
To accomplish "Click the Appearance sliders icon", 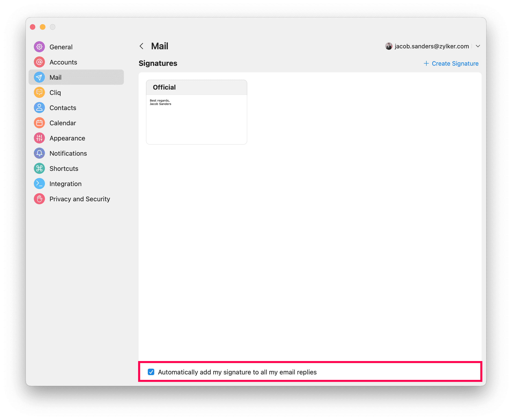I will click(39, 138).
